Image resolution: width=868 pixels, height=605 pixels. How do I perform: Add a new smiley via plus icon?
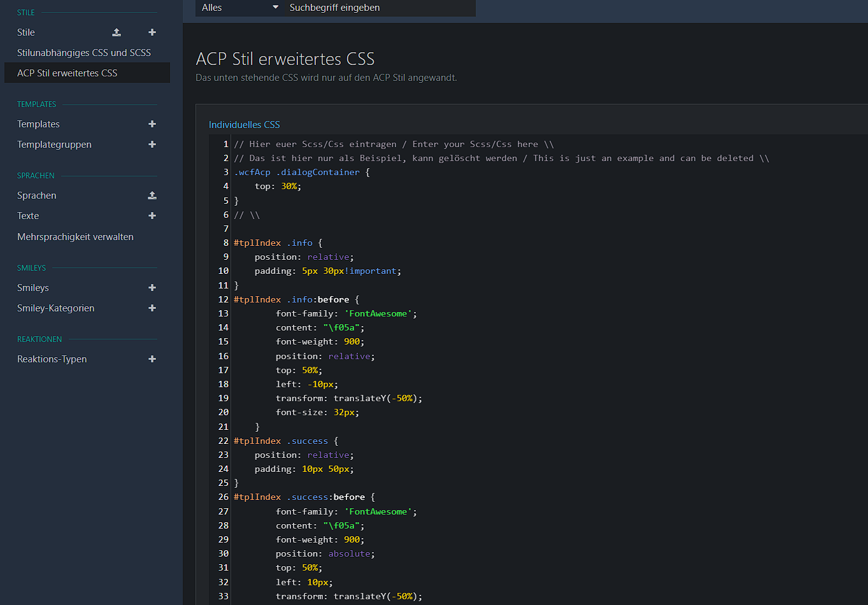(152, 288)
